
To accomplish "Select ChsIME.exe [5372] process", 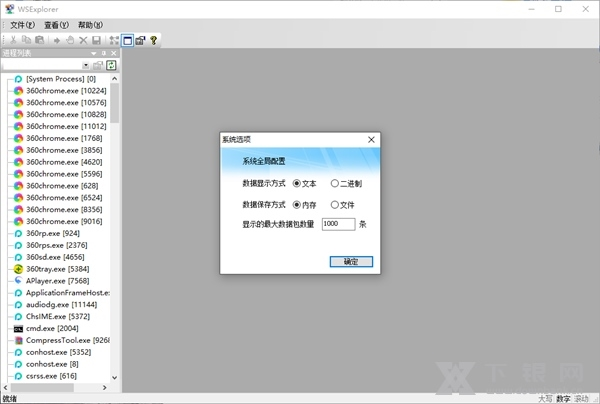I will pyautogui.click(x=58, y=317).
